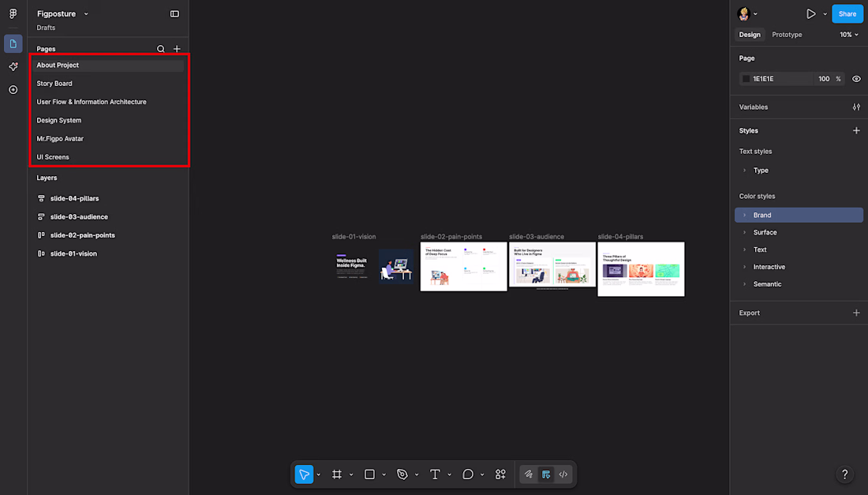Expand the Semantic color style group
This screenshot has width=868, height=495.
pyautogui.click(x=745, y=284)
